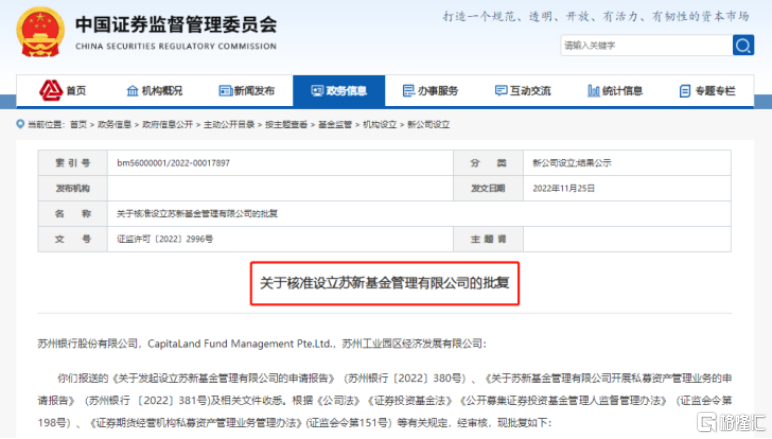Open the 机构概况 navigation tab
Image resolution: width=772 pixels, height=439 pixels.
(155, 91)
